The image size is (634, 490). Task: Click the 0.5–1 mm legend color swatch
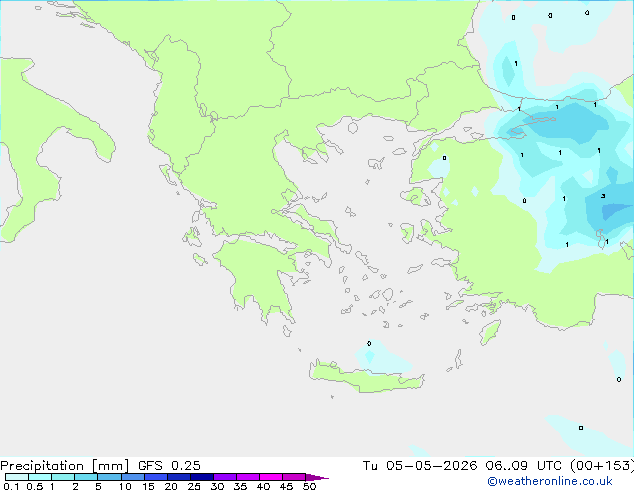click(40, 477)
